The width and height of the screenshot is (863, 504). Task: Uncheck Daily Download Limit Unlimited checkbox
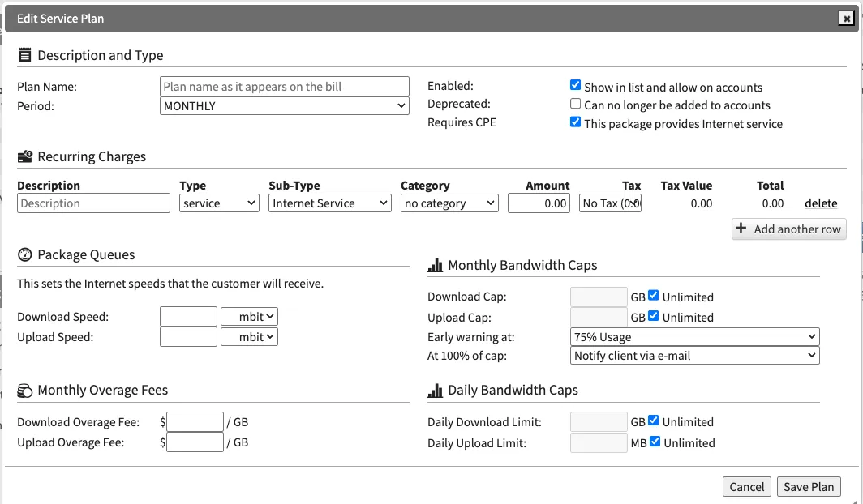(653, 421)
